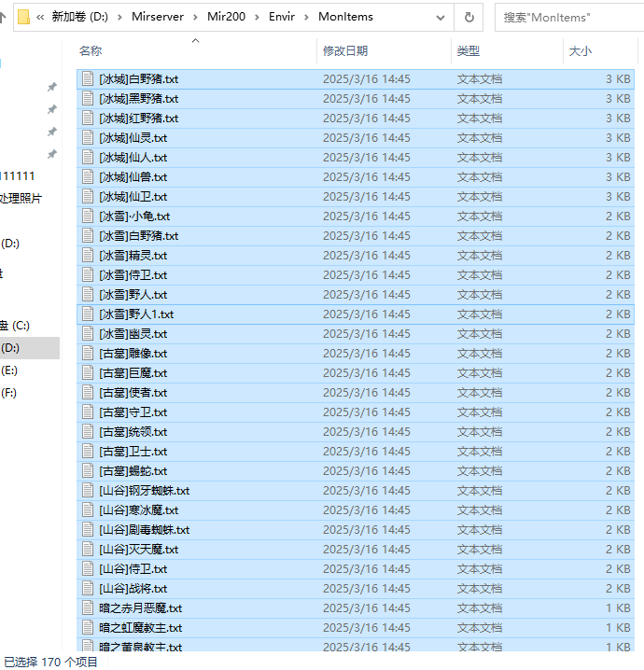Expand arrow after Mir200 in breadcrumb
This screenshot has width=644, height=670.
pos(257,17)
